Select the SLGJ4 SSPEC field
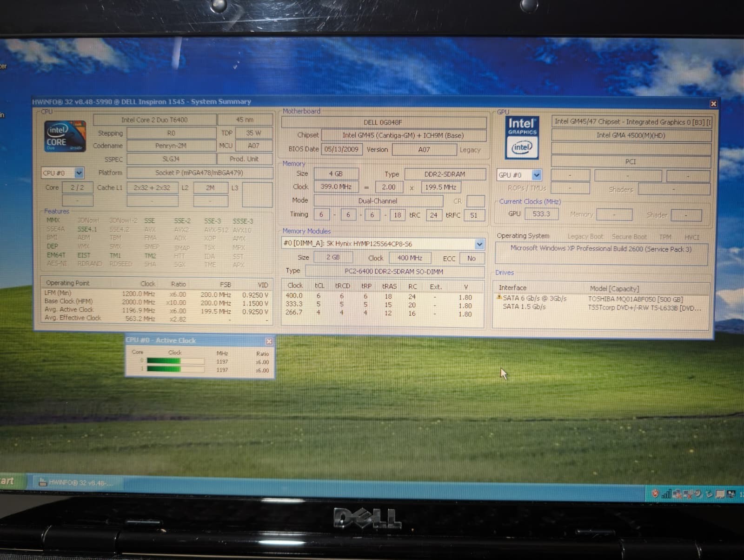 tap(171, 159)
